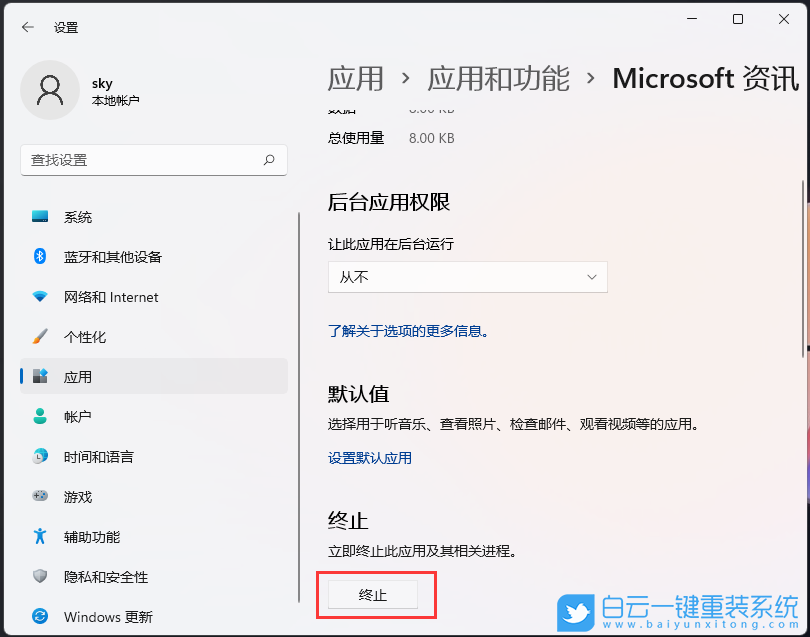点击左上角返回箭头
This screenshot has height=637, width=810.
coord(27,27)
